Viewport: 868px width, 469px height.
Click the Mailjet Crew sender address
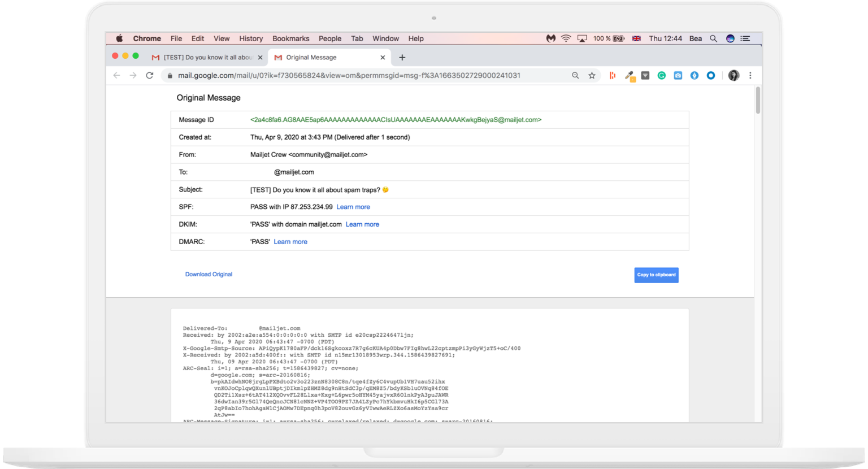(x=309, y=155)
